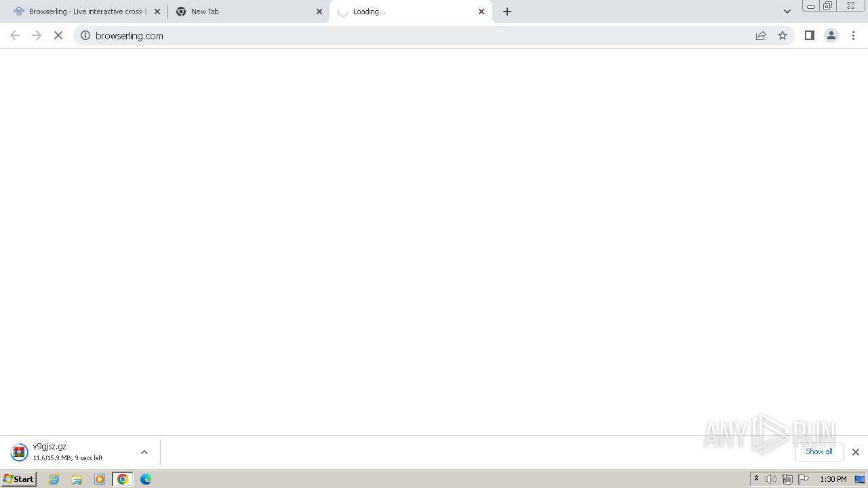Image resolution: width=868 pixels, height=488 pixels.
Task: Go back to the previous page
Action: pyautogui.click(x=15, y=35)
